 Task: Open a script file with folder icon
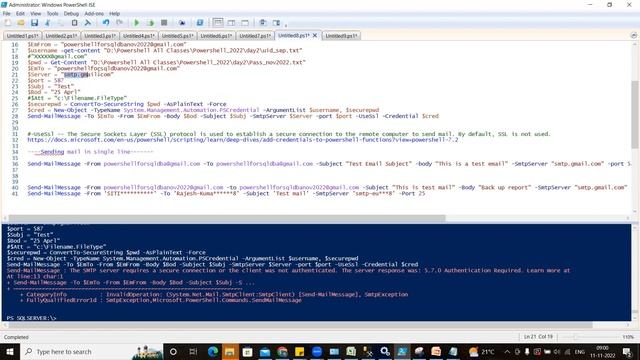point(21,23)
